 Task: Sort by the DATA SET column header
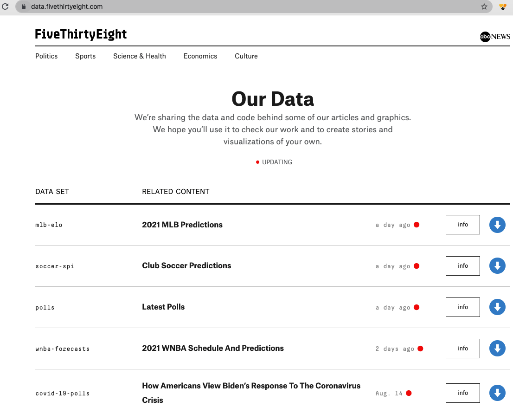coord(52,192)
